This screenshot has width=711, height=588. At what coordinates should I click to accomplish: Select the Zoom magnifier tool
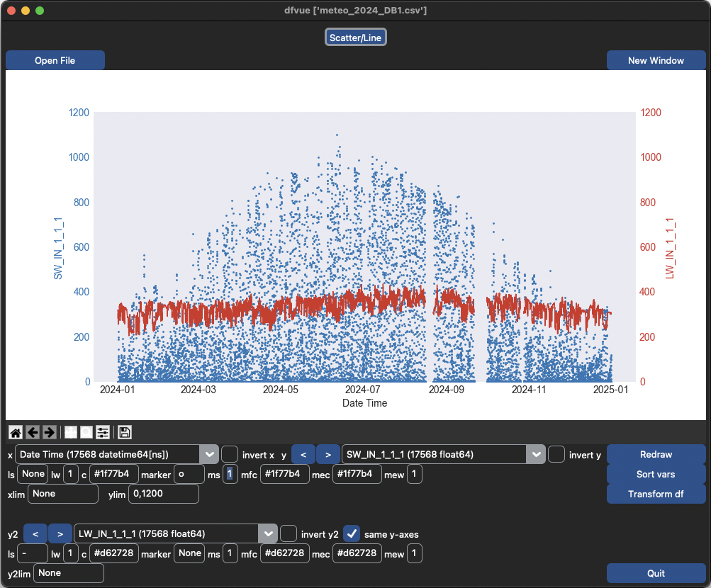(x=86, y=432)
